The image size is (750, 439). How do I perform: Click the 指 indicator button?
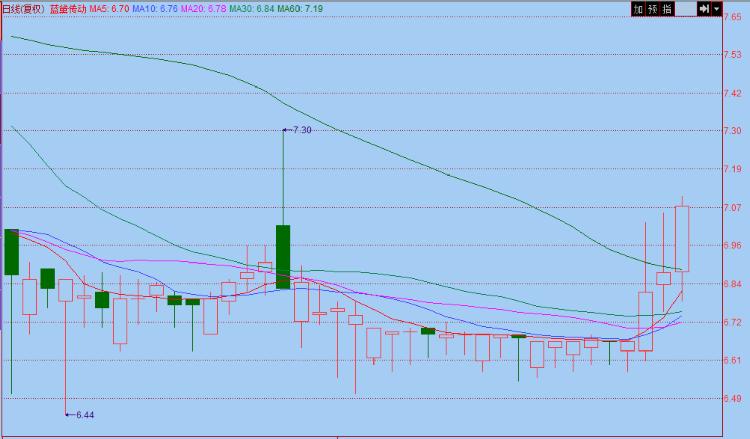pos(667,9)
